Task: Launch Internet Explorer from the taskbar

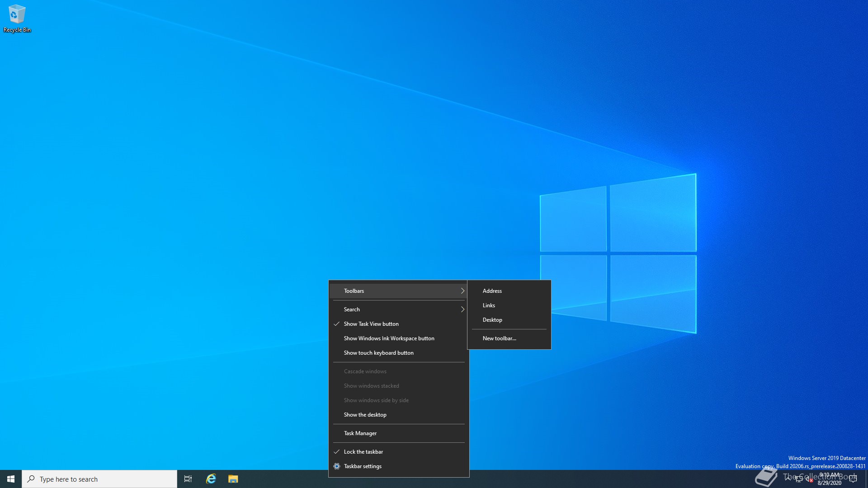Action: coord(211,479)
